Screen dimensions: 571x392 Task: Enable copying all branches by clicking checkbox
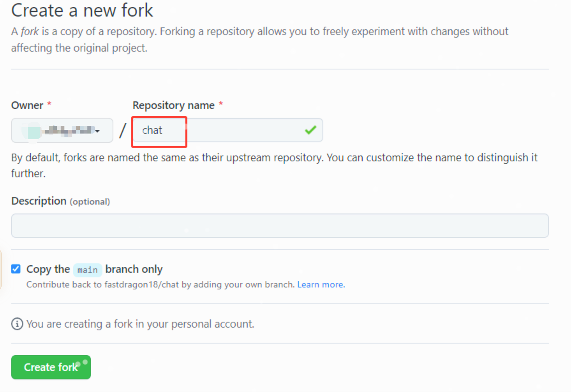click(16, 269)
